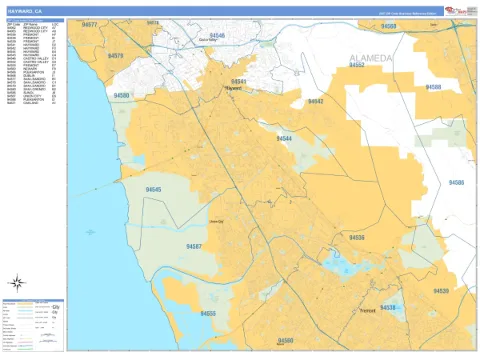The width and height of the screenshot is (480, 360).
Task: Select the DUBLIN row in ZIP index
Action: (32, 76)
